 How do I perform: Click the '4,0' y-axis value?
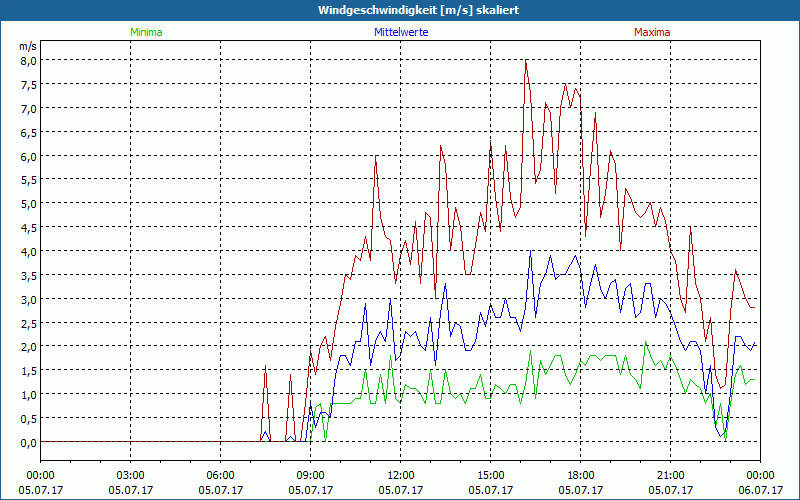coord(29,252)
